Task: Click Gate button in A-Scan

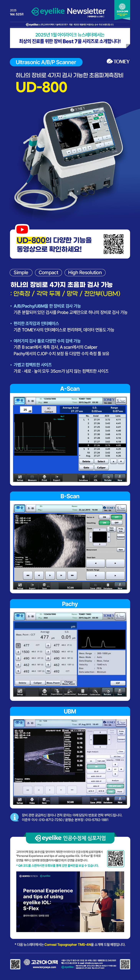Action: click(x=86, y=467)
